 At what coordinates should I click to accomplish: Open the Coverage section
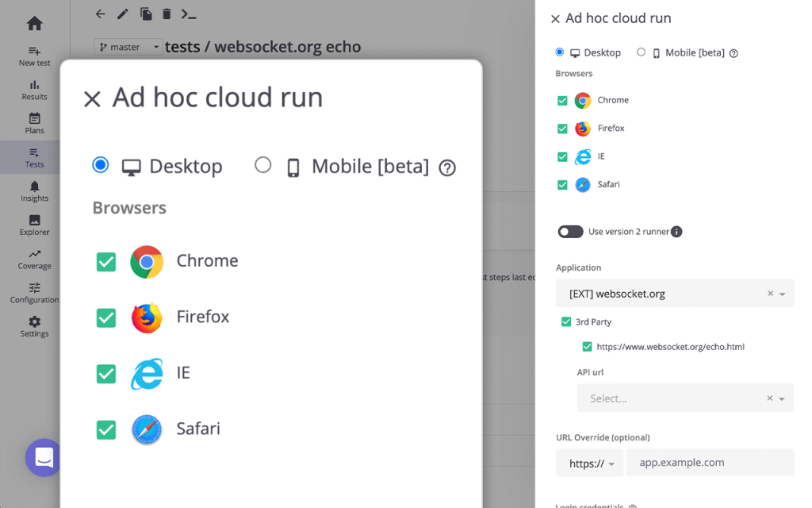[x=34, y=260]
